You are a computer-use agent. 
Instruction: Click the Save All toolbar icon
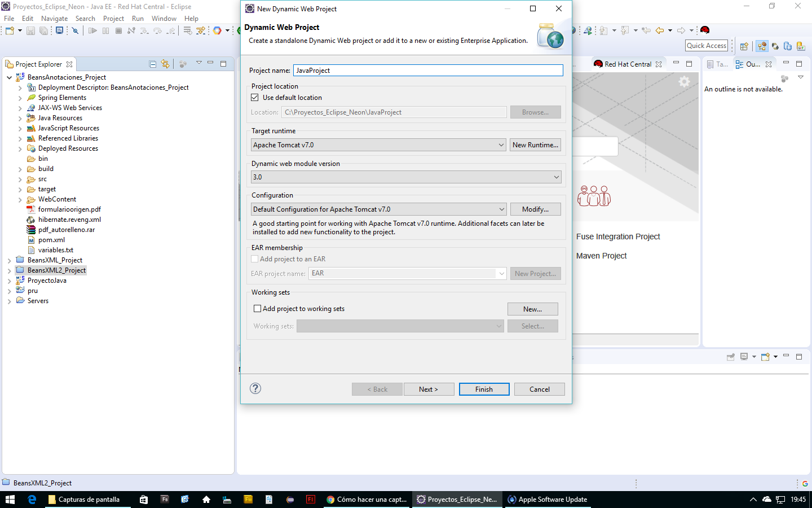coord(43,30)
